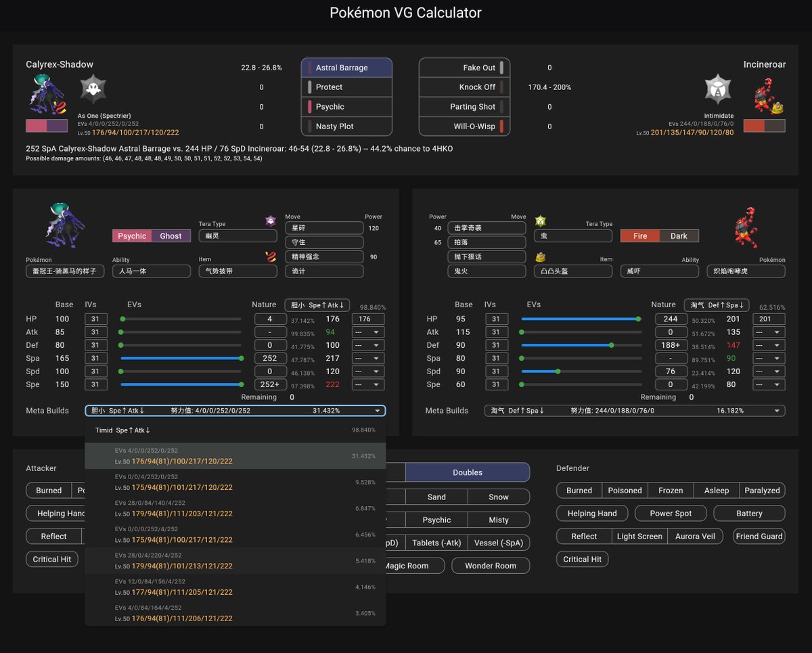Toggle attacker Critical Hit
Viewport: 812px width, 653px height.
tap(52, 560)
